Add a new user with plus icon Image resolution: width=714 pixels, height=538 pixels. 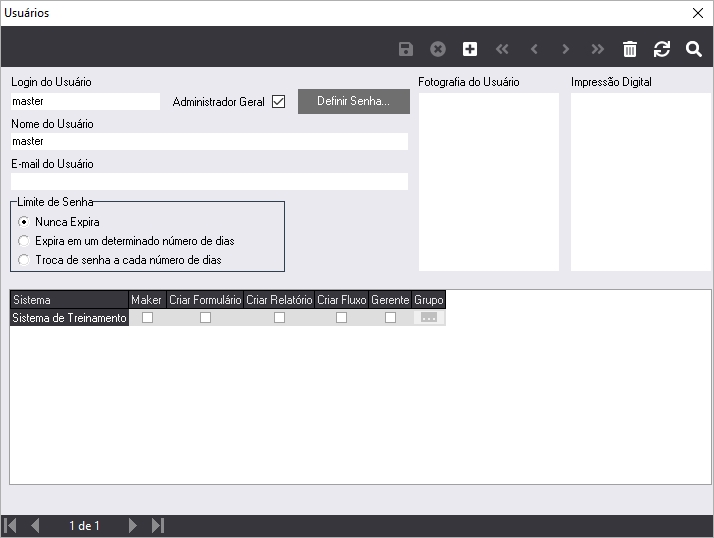tap(470, 49)
